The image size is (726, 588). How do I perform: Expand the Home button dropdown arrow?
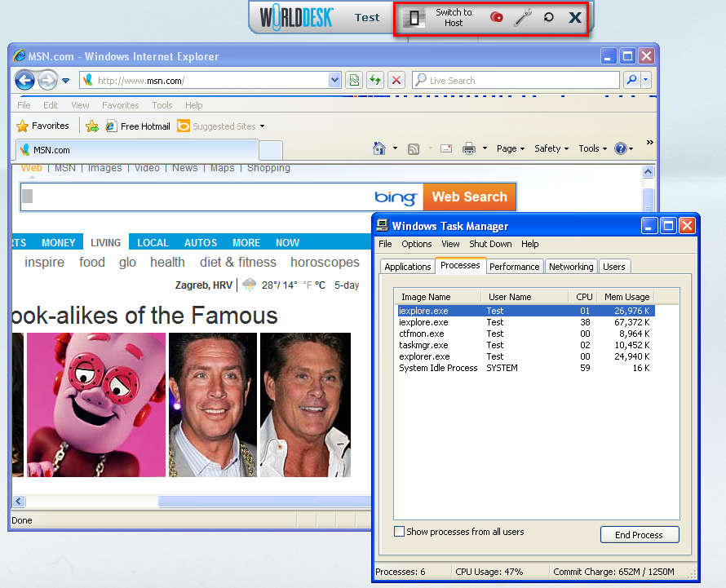395,148
